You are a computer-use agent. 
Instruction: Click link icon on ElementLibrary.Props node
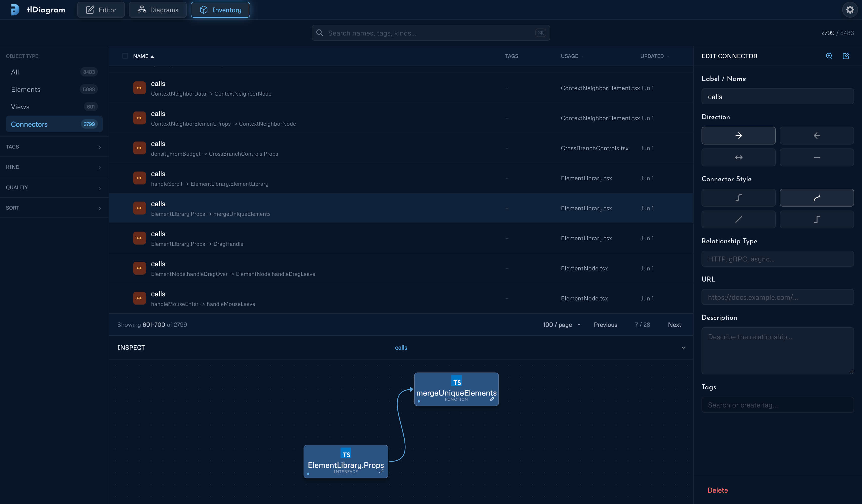[381, 471]
